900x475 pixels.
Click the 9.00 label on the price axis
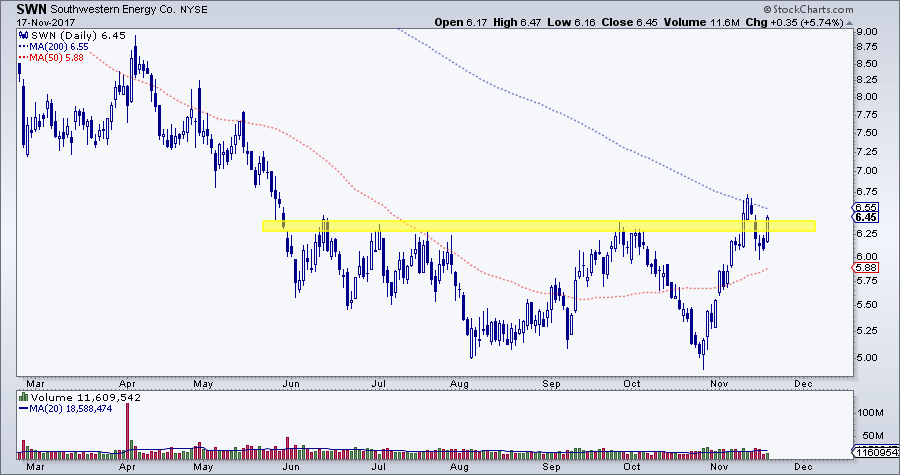[866, 31]
